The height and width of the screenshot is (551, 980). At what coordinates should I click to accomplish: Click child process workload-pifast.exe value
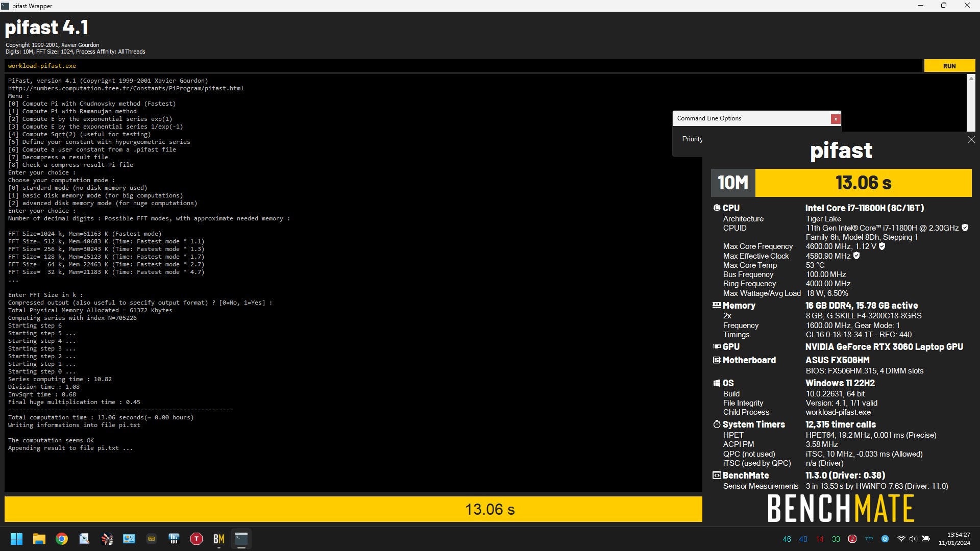(838, 412)
